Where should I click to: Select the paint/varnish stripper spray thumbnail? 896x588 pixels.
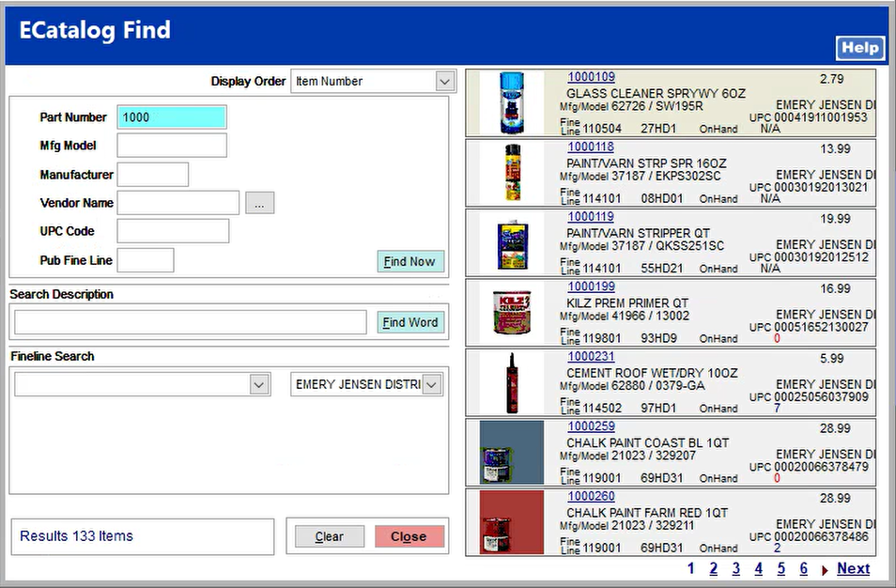point(513,173)
